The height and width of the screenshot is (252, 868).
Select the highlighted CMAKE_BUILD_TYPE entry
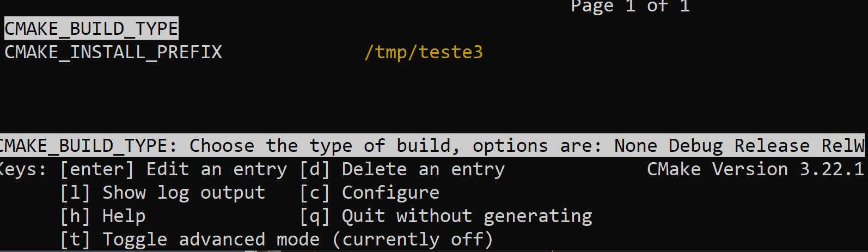point(91,28)
